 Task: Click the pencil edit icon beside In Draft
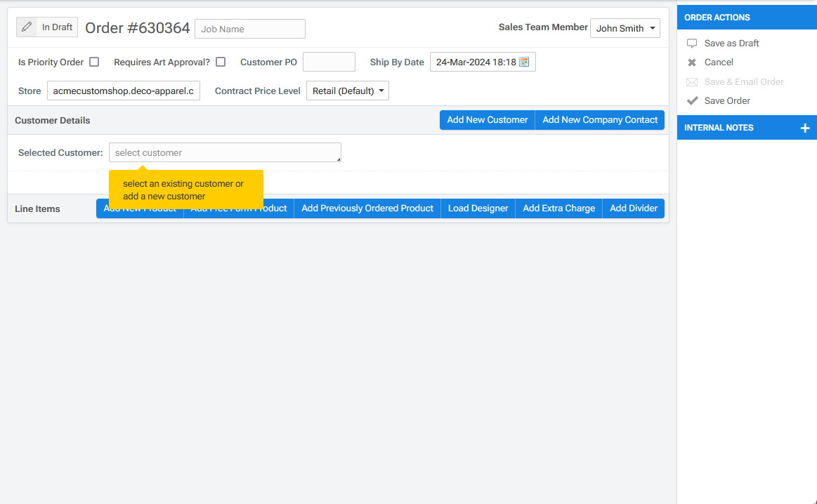tap(27, 27)
